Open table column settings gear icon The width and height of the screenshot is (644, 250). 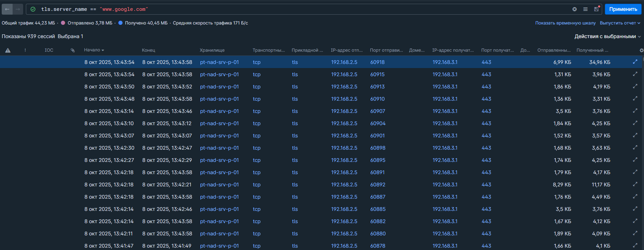coord(641,50)
